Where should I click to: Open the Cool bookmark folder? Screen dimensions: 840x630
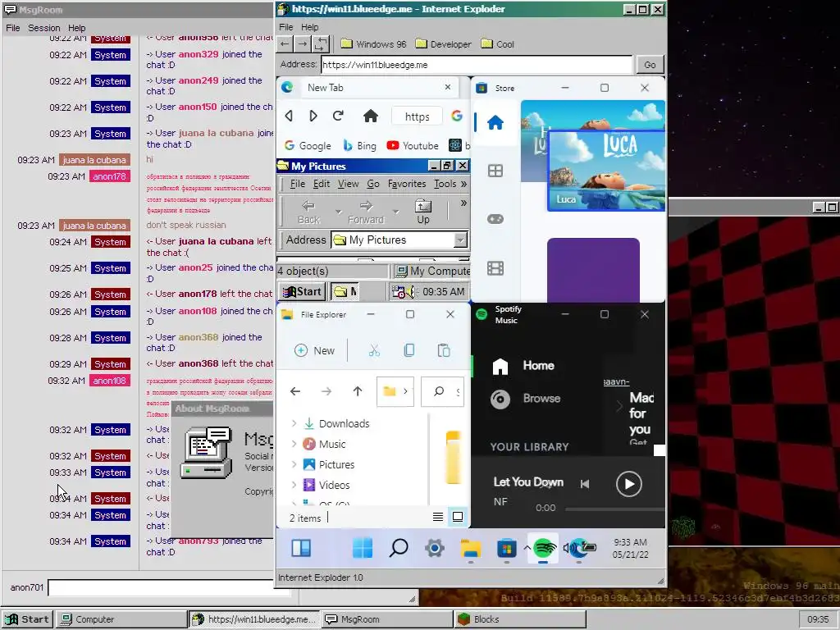[x=498, y=44]
